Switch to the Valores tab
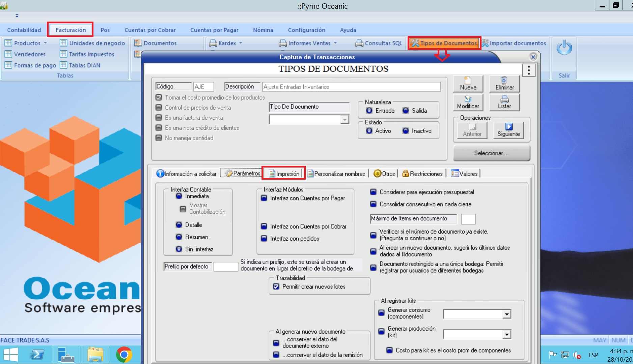 [x=465, y=174]
